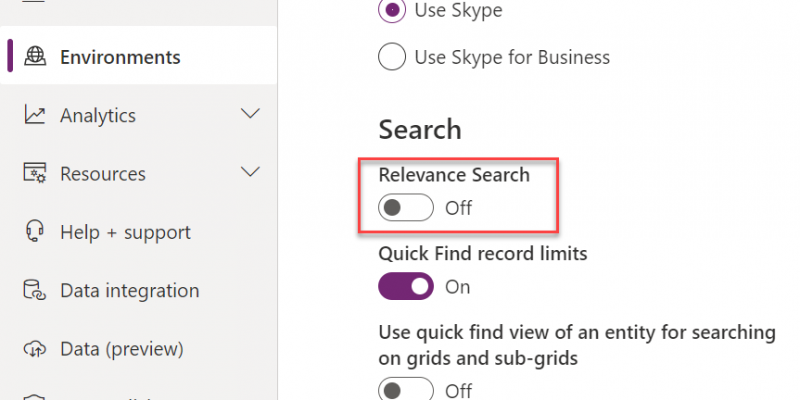Click the Data integration database icon
The image size is (800, 400).
(35, 290)
